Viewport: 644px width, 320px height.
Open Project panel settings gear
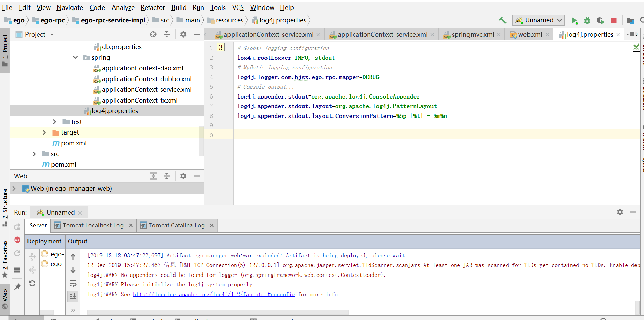click(x=183, y=34)
